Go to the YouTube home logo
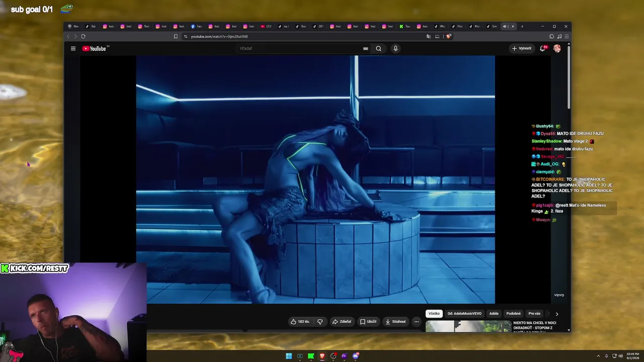Viewport: 644px width, 362px height. 94,49
